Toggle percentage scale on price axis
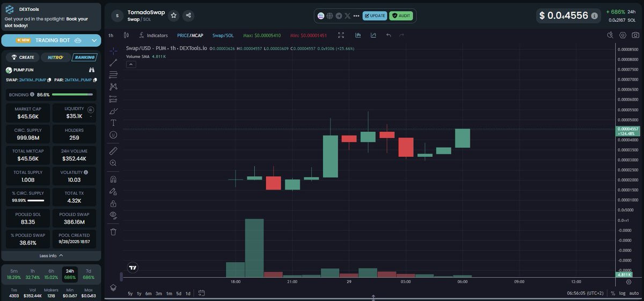The height and width of the screenshot is (301, 644). pyautogui.click(x=613, y=293)
